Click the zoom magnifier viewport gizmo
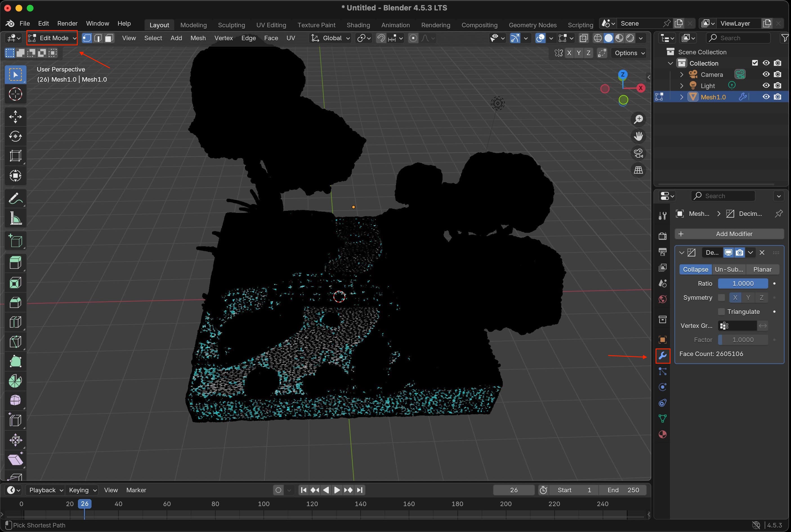 coord(638,119)
